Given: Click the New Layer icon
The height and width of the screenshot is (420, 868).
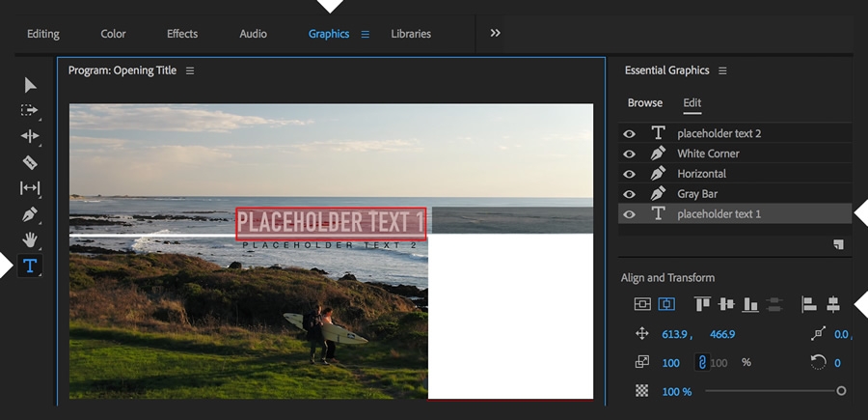Looking at the screenshot, I should pyautogui.click(x=839, y=244).
